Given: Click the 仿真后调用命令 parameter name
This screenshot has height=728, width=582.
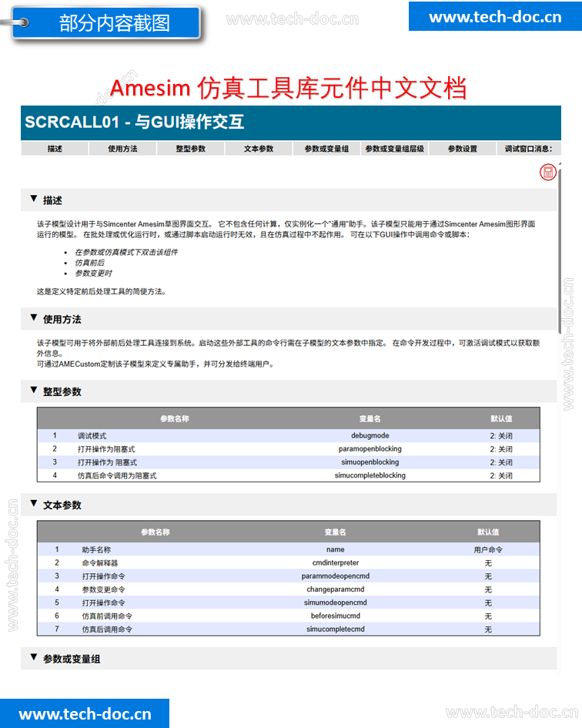Looking at the screenshot, I should point(107,629).
